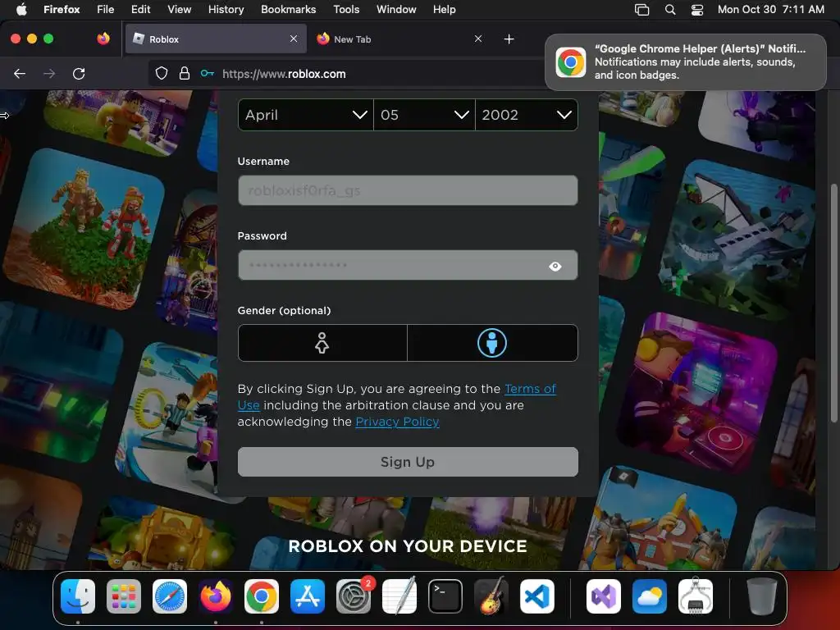Open the Window menu

[x=396, y=9]
